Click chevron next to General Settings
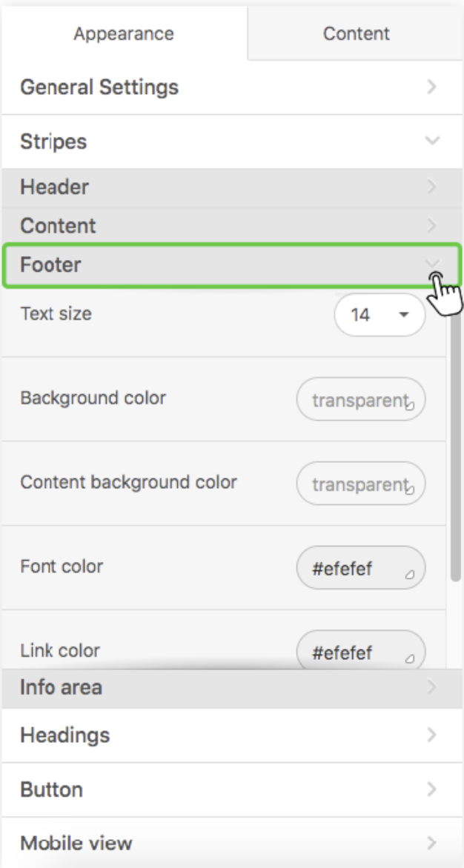464x868 pixels. coord(432,87)
